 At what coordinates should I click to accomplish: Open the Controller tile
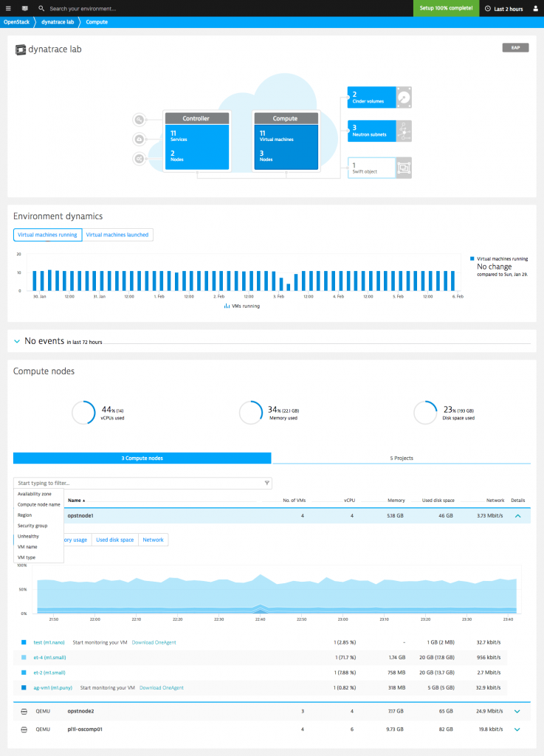(196, 141)
